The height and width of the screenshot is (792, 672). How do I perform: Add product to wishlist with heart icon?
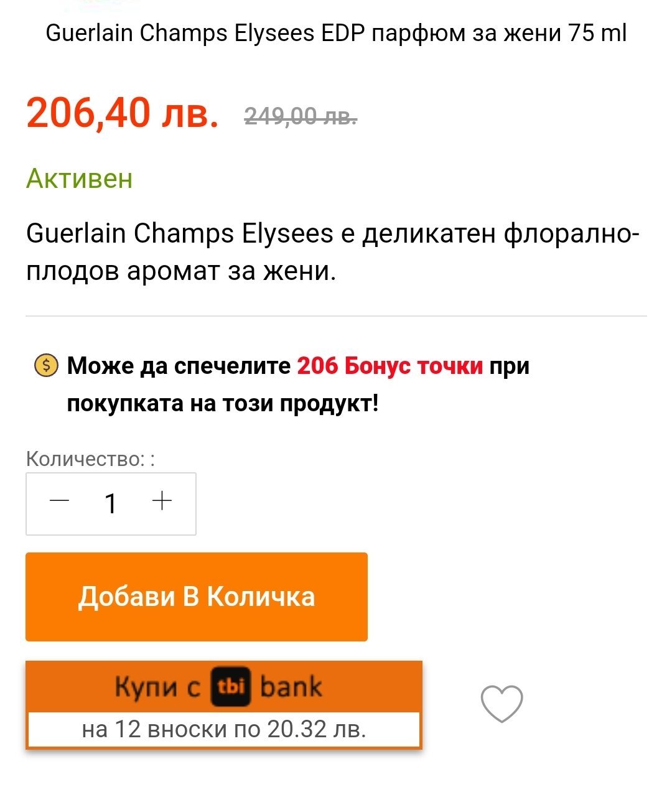point(502,704)
